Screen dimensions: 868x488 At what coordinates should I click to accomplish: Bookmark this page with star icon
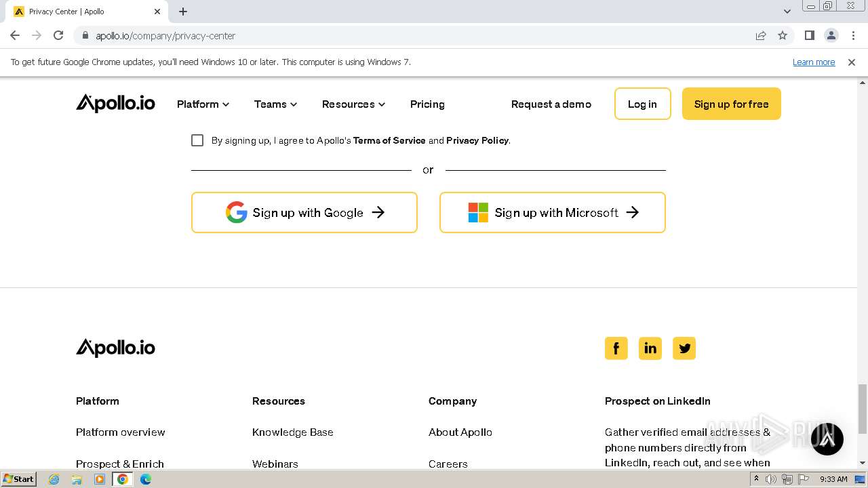783,35
